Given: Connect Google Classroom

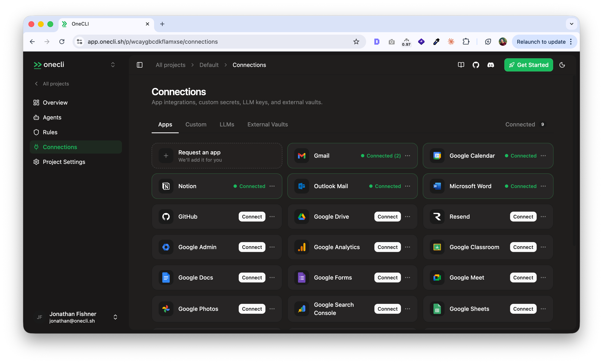Looking at the screenshot, I should [523, 247].
